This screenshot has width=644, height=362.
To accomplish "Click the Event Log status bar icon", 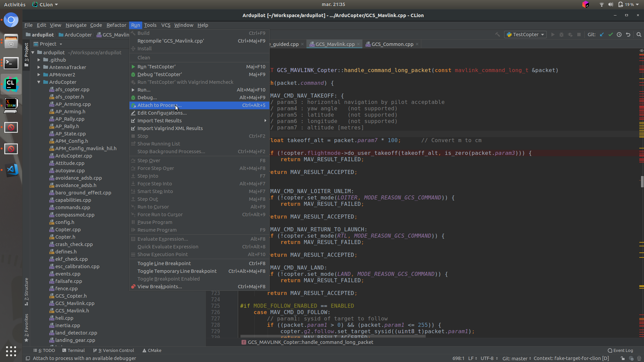I will 620,350.
